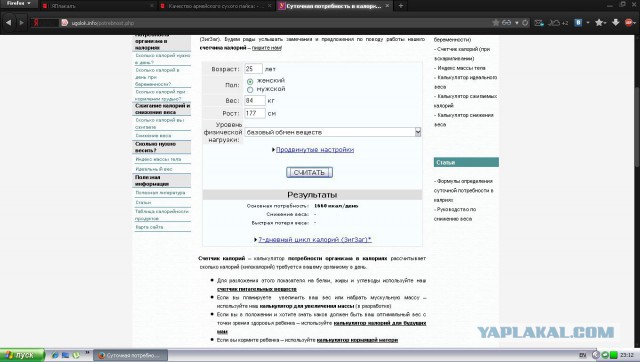Open a new tab with plus button
640x362 pixels.
[400, 6]
